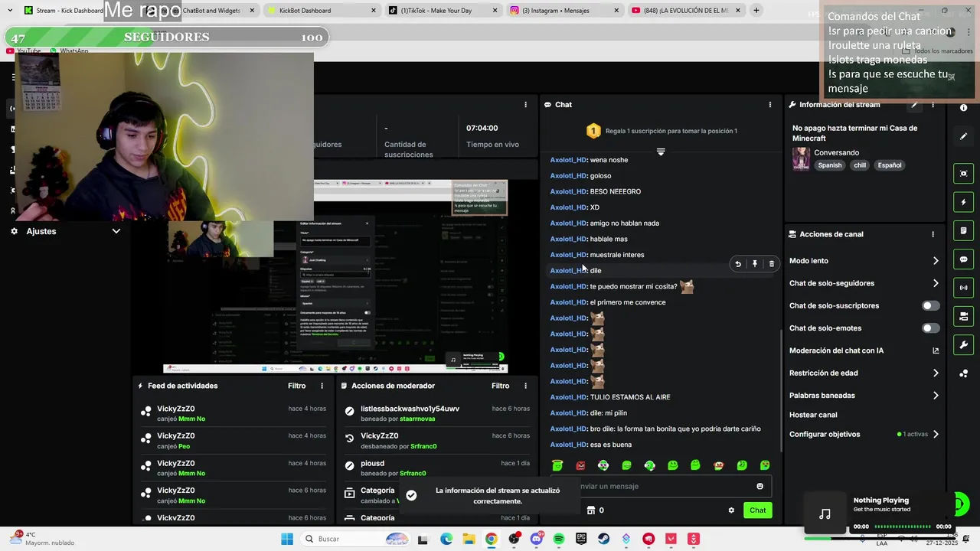This screenshot has width=980, height=551.
Task: Select document icon in right sidebar
Action: click(x=963, y=231)
